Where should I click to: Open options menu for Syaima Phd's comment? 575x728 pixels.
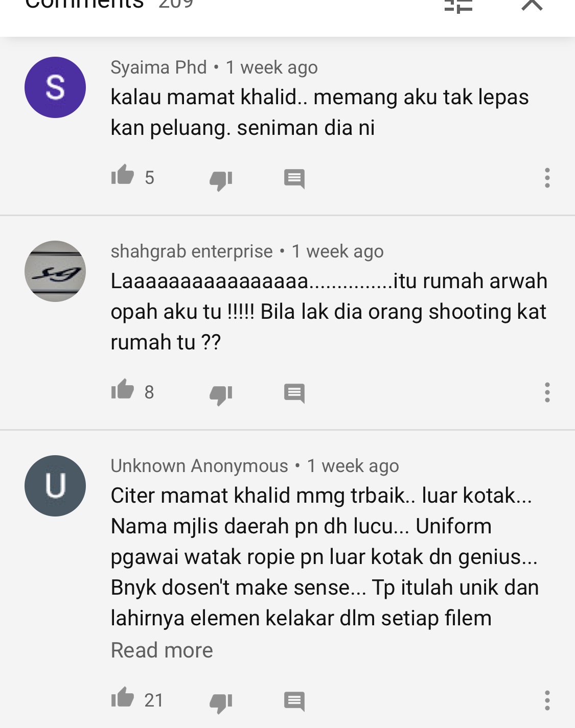coord(547,178)
